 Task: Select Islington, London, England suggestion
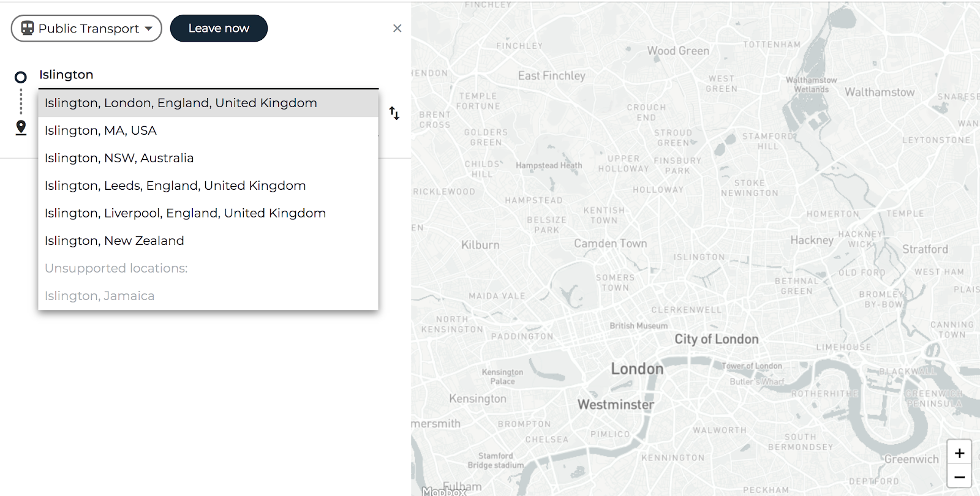click(181, 103)
